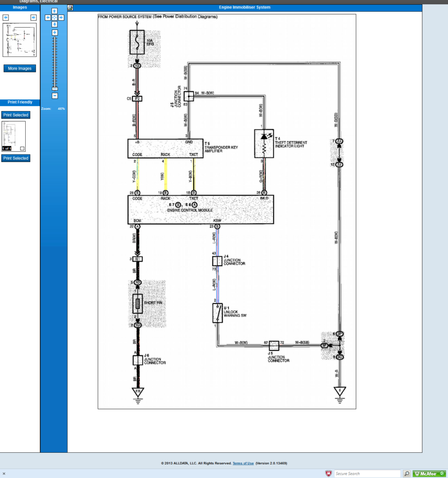Click the lower Print Selected button
This screenshot has height=478, width=448.
tap(16, 158)
